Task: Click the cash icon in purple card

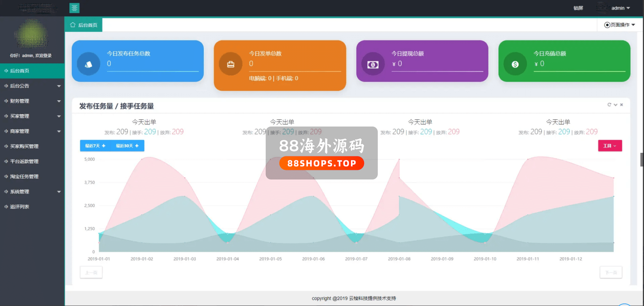Action: pyautogui.click(x=373, y=65)
